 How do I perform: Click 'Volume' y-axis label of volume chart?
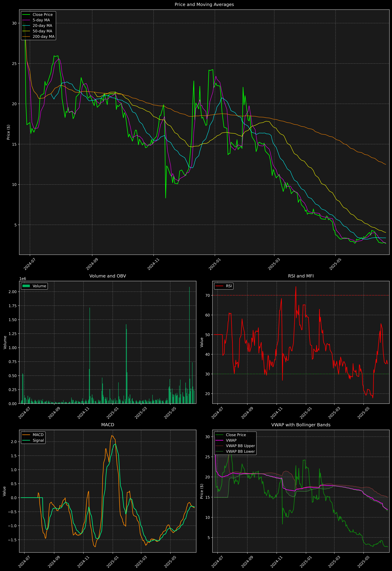5,342
